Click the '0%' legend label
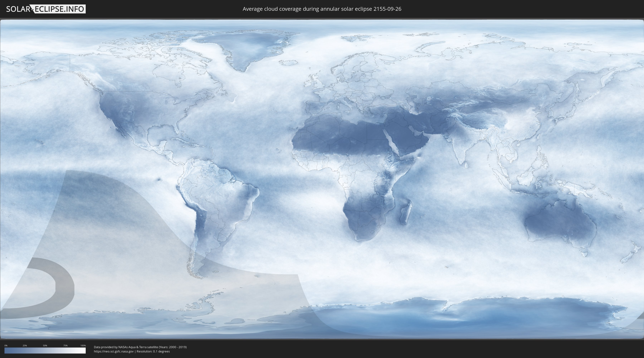644x358 pixels. click(6, 345)
